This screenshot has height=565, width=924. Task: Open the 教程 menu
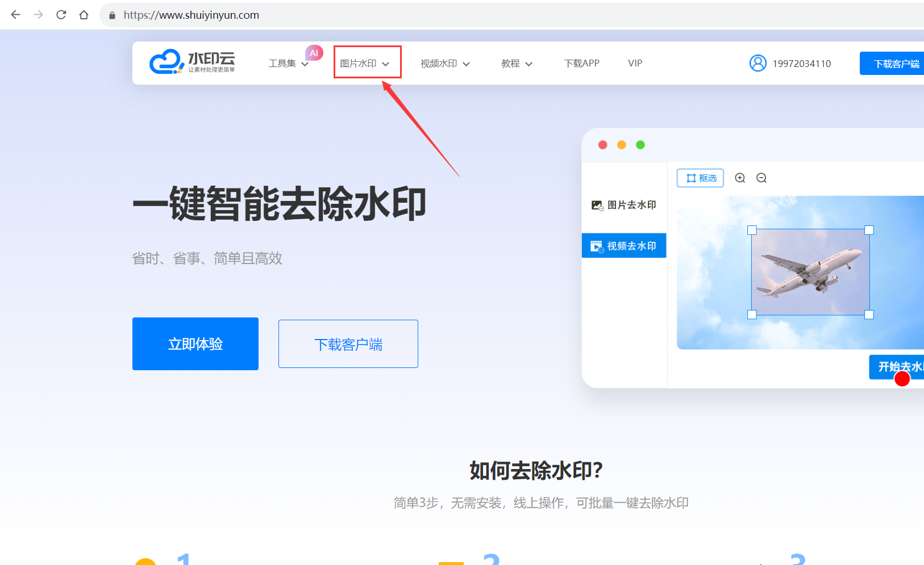510,64
